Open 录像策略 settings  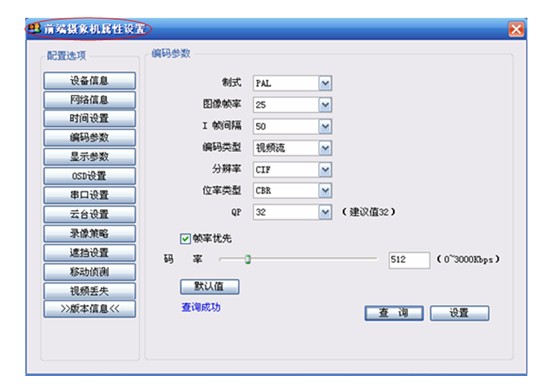[x=90, y=234]
